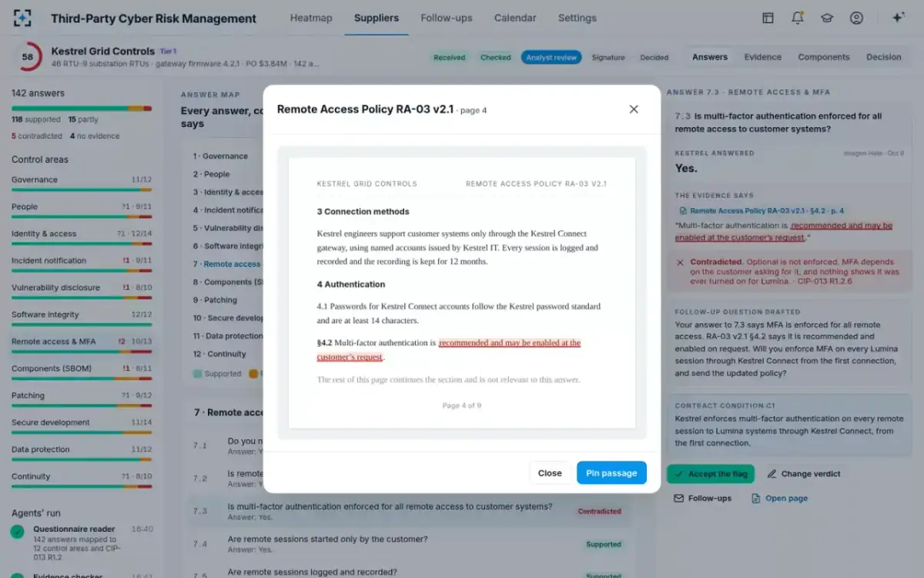924x578 pixels.
Task: Open the graduation cap learning icon
Action: pos(827,18)
